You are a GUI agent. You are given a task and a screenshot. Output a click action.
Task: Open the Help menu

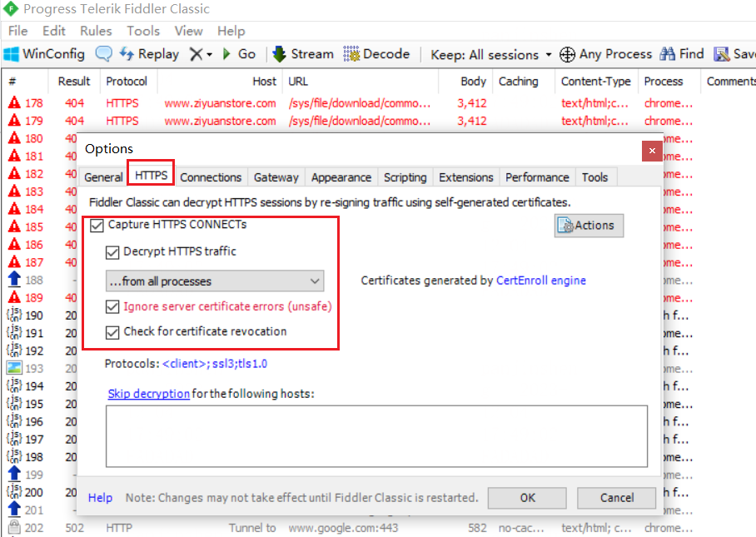231,31
